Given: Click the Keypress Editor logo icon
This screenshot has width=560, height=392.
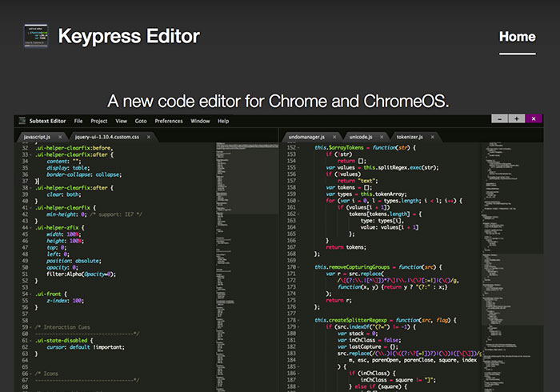Looking at the screenshot, I should [x=36, y=36].
